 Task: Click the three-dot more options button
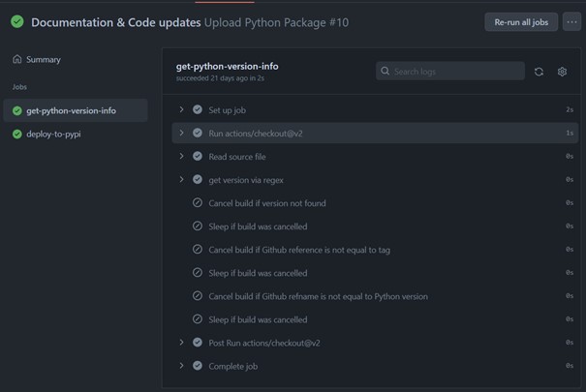click(571, 22)
